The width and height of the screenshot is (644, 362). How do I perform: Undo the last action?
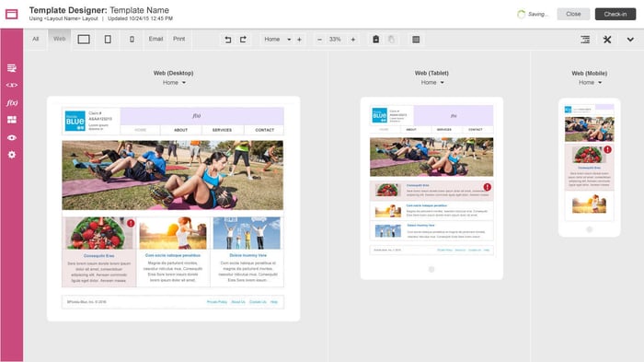click(228, 40)
